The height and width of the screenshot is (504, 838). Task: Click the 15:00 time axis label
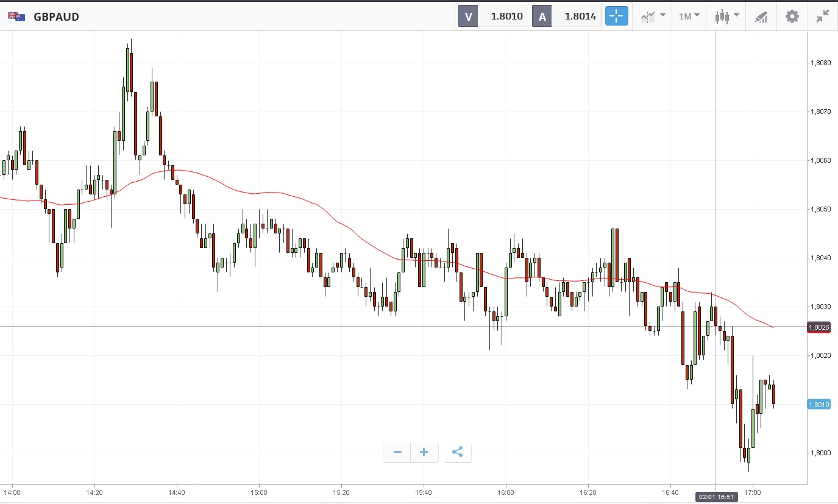(259, 492)
